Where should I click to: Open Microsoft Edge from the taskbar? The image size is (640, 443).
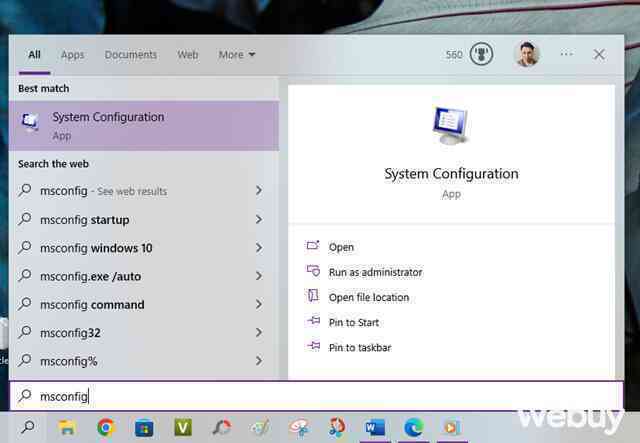[413, 428]
